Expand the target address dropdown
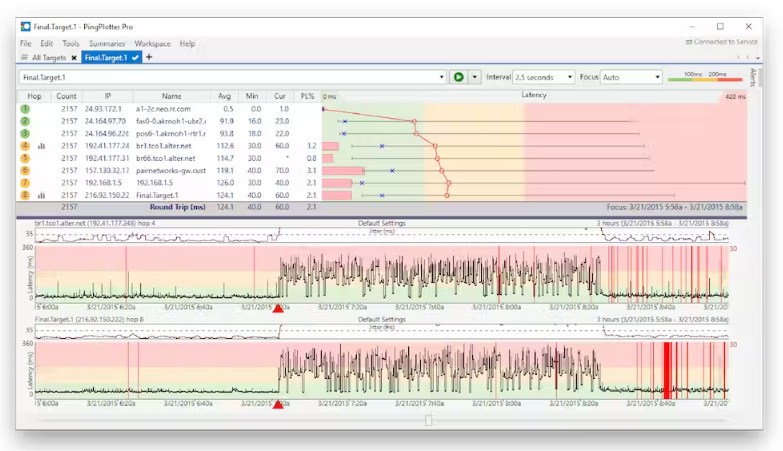This screenshot has width=783, height=451. click(441, 77)
